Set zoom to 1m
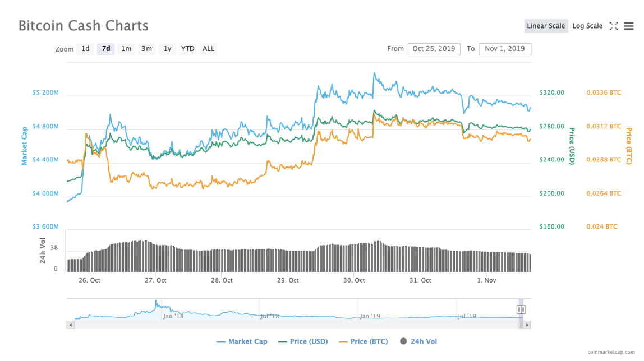 pyautogui.click(x=126, y=49)
